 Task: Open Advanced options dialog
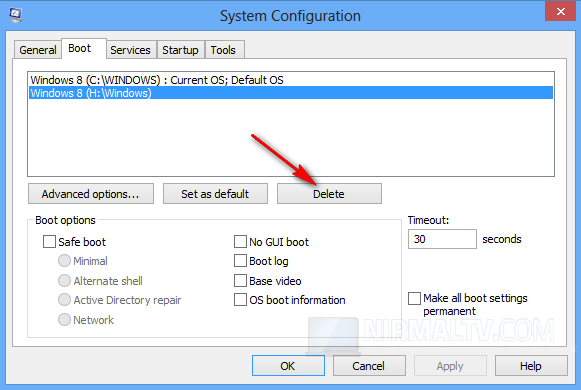(91, 194)
